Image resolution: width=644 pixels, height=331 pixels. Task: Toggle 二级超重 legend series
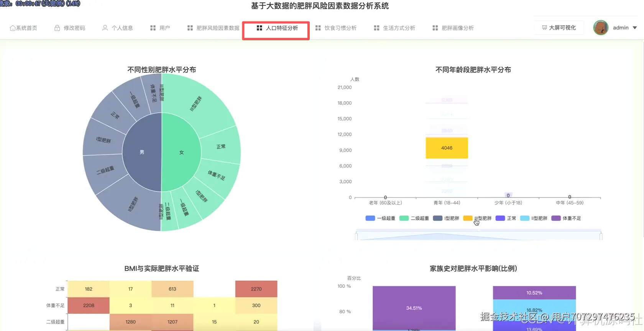point(414,218)
